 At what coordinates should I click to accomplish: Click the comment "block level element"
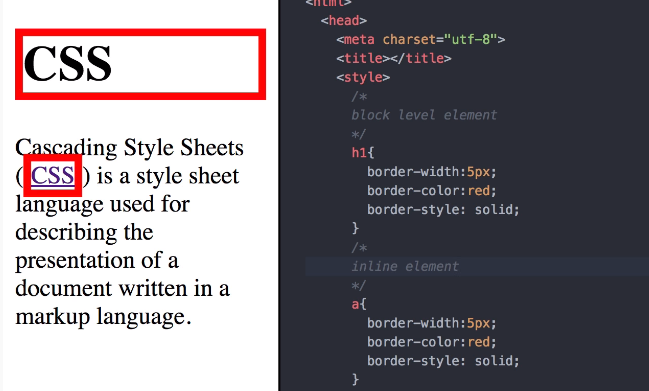(424, 115)
